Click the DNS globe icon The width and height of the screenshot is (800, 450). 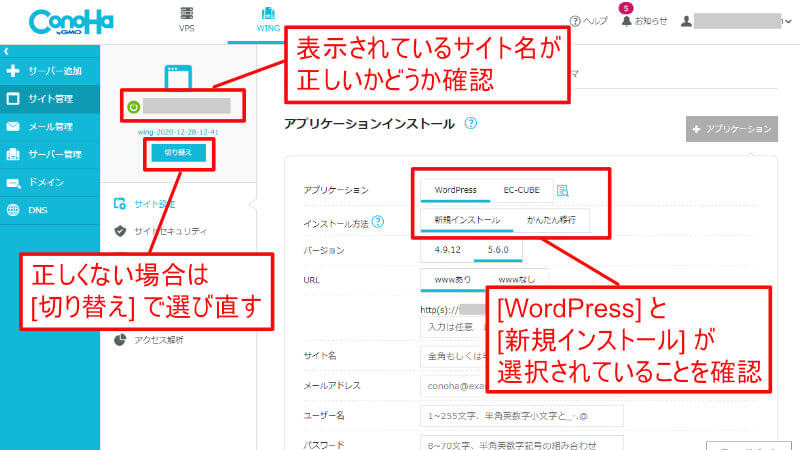[x=13, y=210]
